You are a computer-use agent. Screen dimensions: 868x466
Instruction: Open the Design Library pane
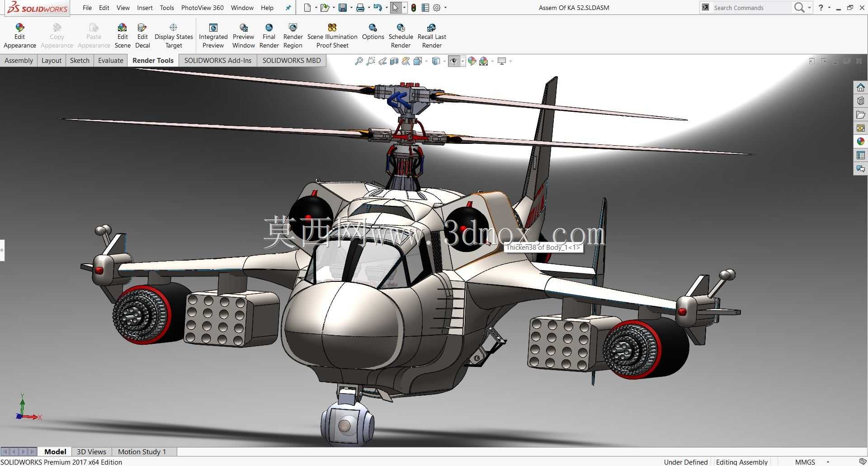pos(860,101)
